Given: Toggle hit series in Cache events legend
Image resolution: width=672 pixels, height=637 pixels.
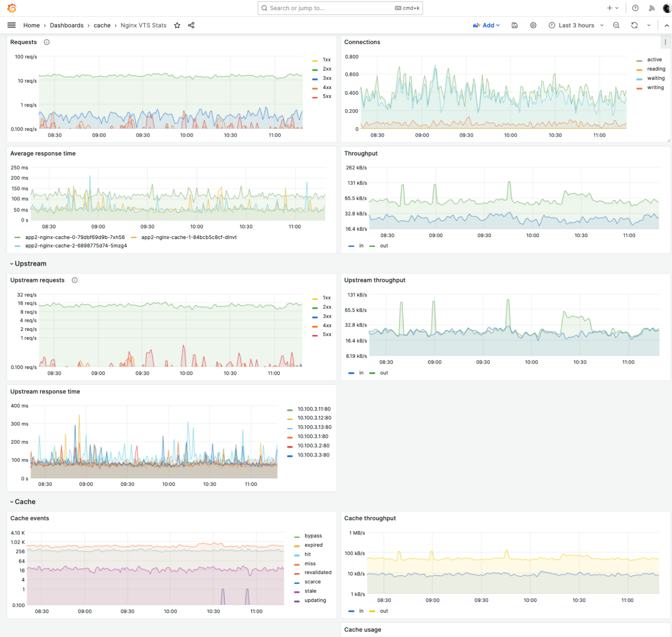Looking at the screenshot, I should tap(308, 554).
